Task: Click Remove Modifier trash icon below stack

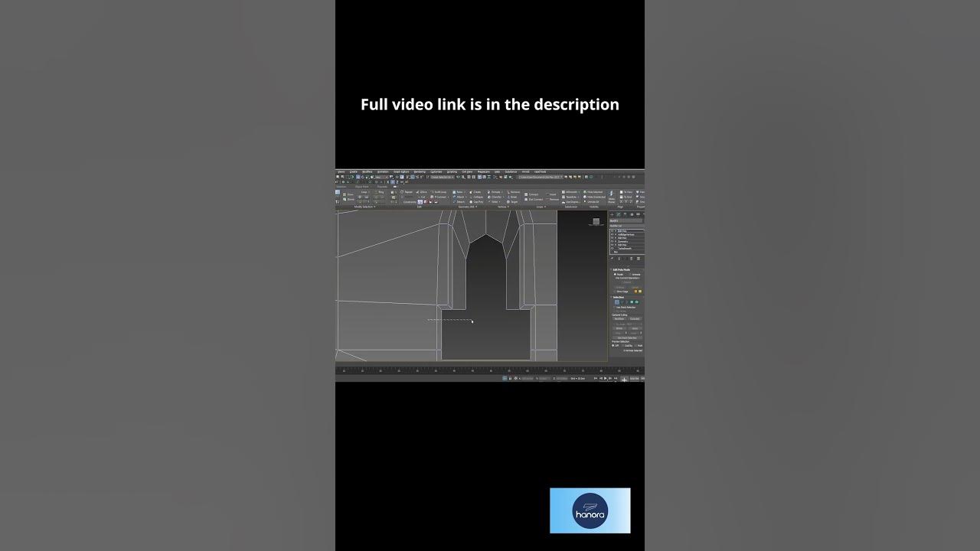Action: 632,259
